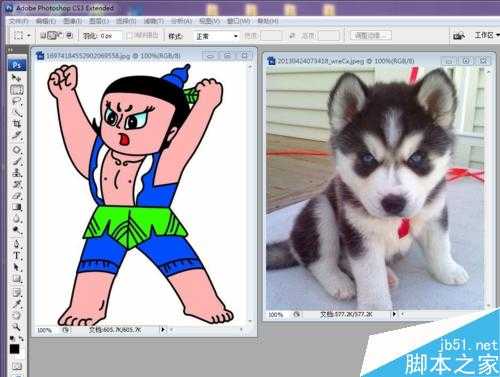Expand the 工作区 workspace dropdown
500x377 pixels.
[x=487, y=35]
